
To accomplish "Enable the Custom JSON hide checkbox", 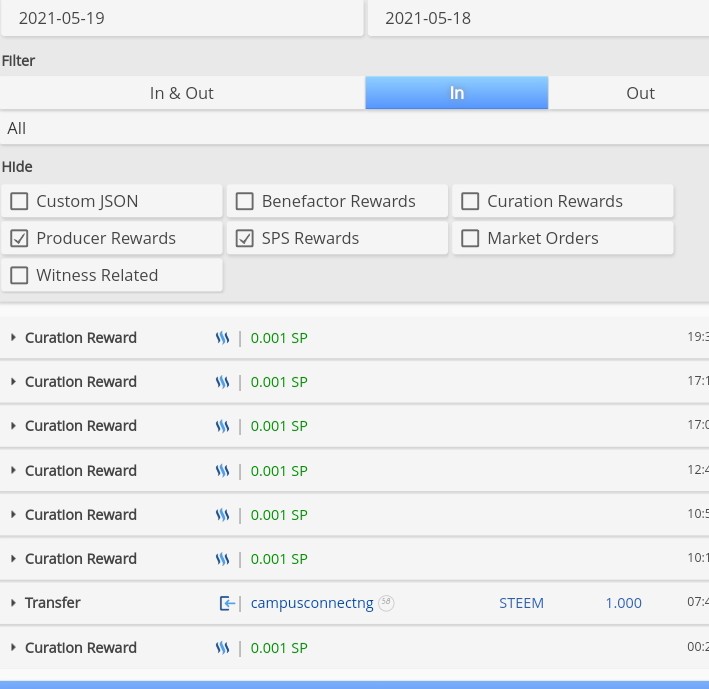I will pyautogui.click(x=19, y=201).
